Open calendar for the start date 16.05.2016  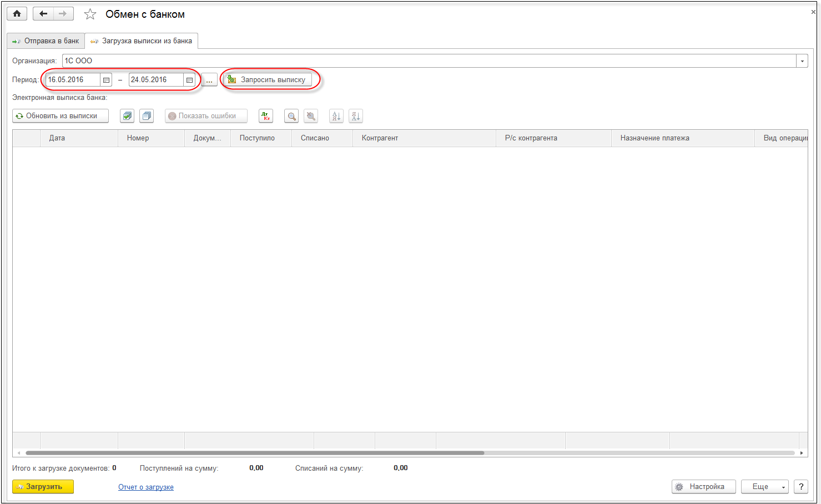tap(106, 80)
